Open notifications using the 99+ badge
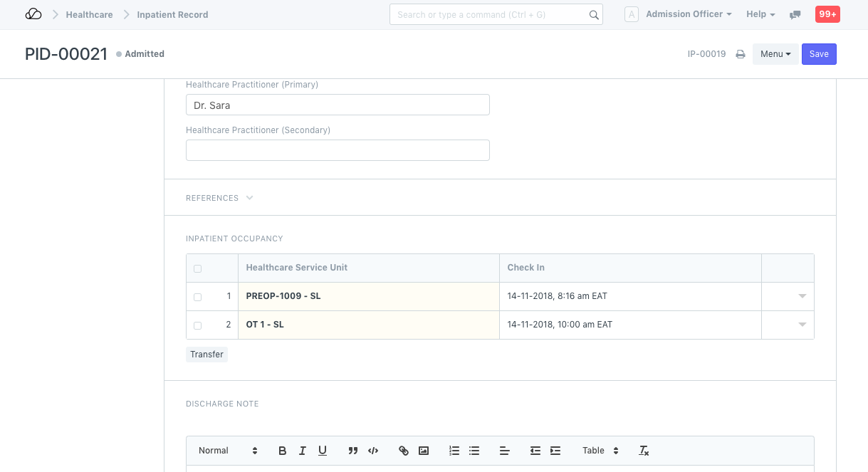Image resolution: width=868 pixels, height=472 pixels. tap(827, 14)
